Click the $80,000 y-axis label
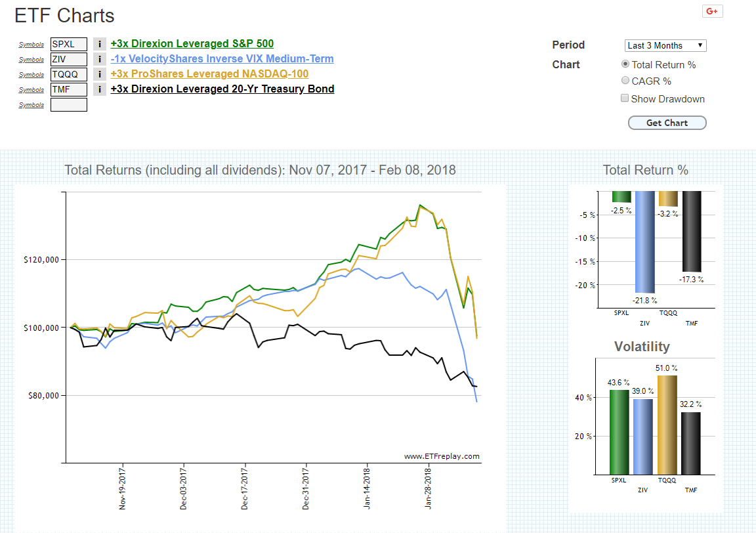 [44, 396]
